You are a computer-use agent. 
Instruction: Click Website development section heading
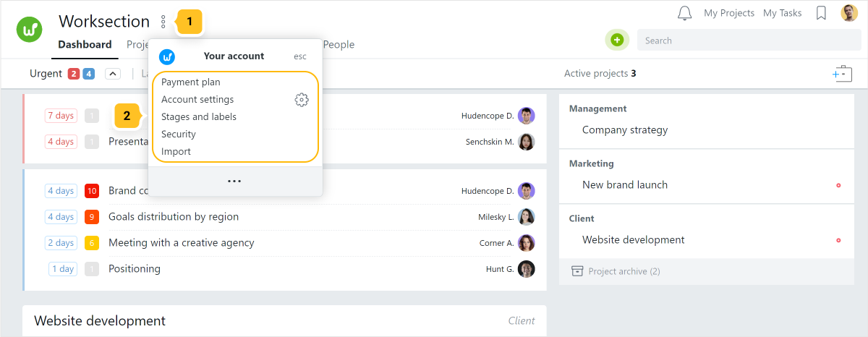pyautogui.click(x=100, y=320)
